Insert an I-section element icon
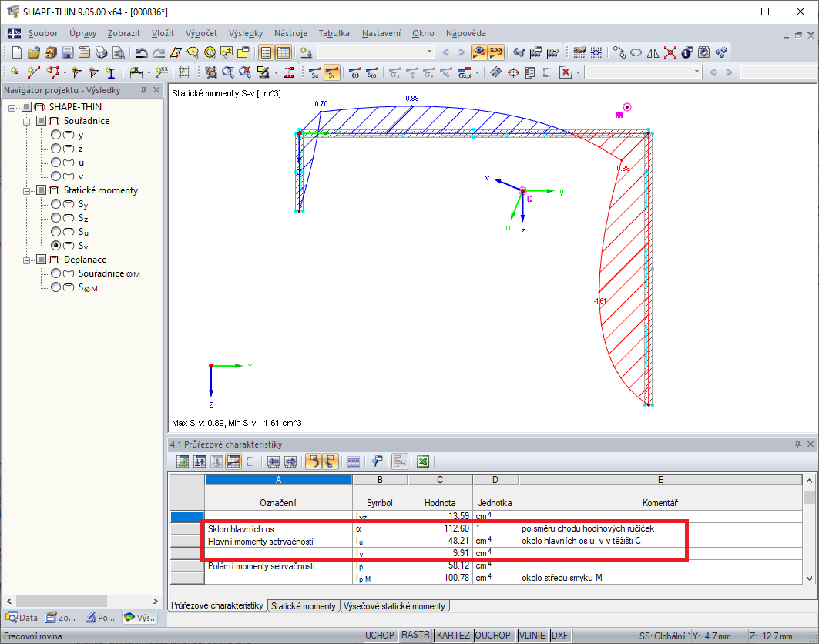819x644 pixels. tap(110, 72)
